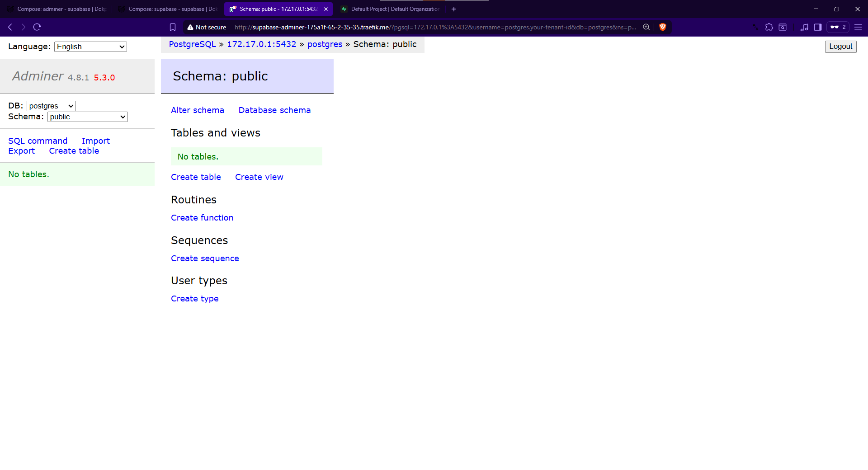Screen dimensions: 868x470
Task: Click the Adminer logo link
Action: (x=38, y=76)
